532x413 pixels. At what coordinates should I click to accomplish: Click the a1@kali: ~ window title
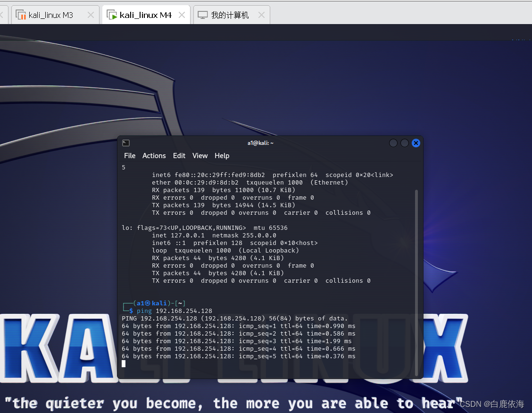pos(260,143)
